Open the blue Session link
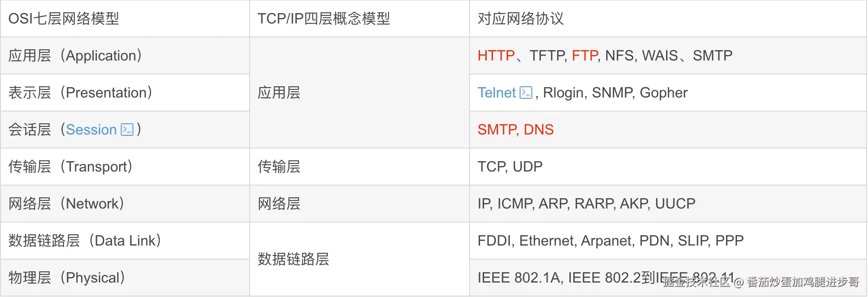868x297 pixels. tap(91, 130)
